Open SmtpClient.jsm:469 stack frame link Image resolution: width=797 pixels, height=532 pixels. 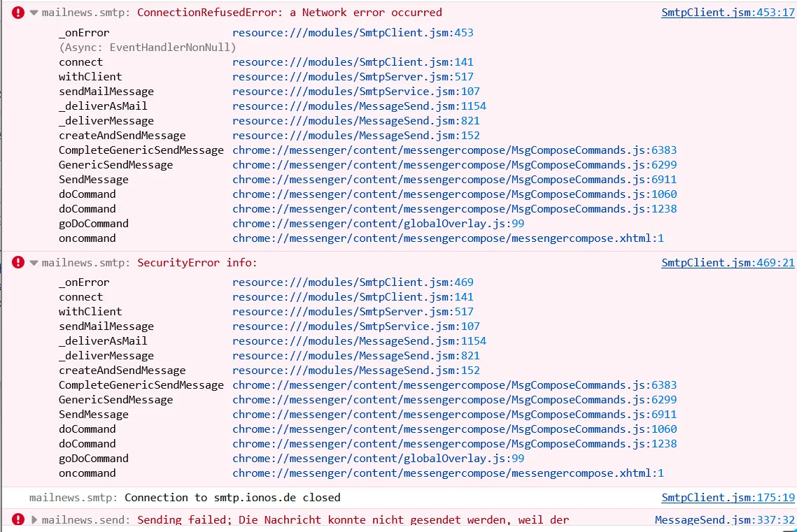click(353, 282)
